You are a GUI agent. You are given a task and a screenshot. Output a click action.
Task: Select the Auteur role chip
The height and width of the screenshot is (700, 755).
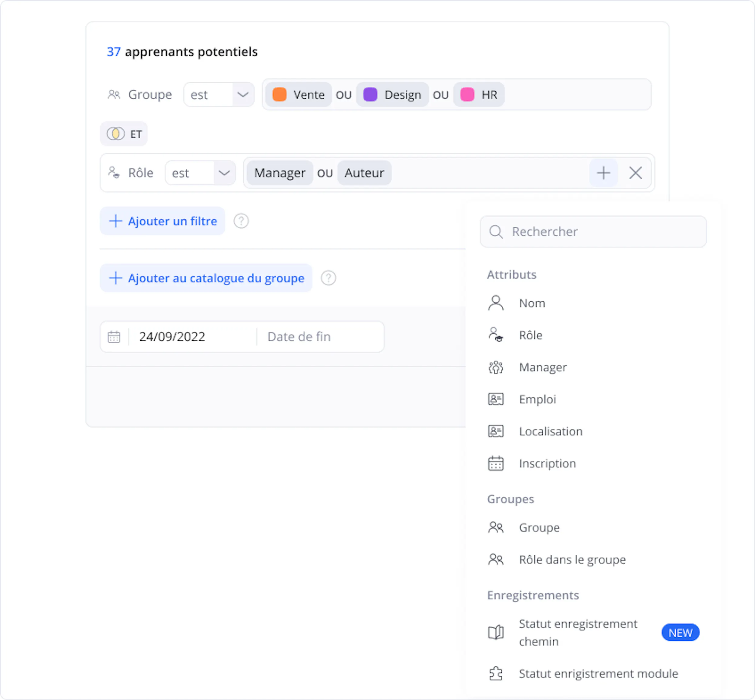pos(364,173)
